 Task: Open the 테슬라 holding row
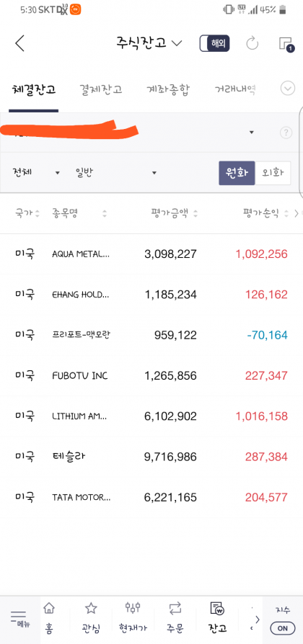coord(151,457)
